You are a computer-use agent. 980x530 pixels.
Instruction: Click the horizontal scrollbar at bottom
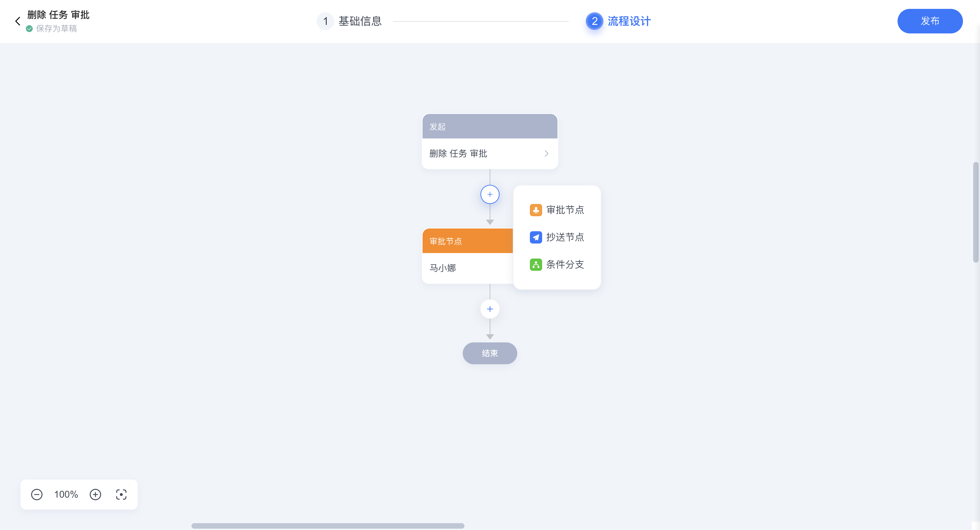[328, 526]
